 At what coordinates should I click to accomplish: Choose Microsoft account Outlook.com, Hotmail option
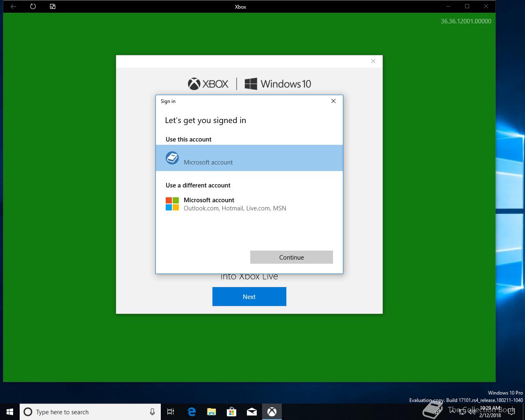[x=249, y=204]
